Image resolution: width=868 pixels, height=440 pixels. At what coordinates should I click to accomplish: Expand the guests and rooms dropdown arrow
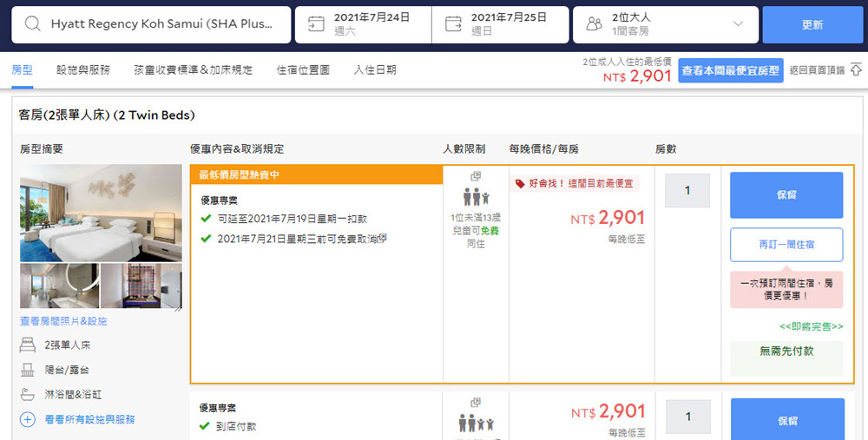738,23
